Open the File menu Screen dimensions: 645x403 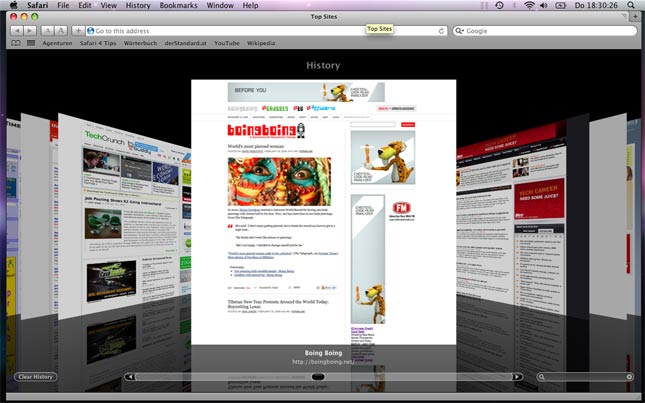[x=63, y=5]
